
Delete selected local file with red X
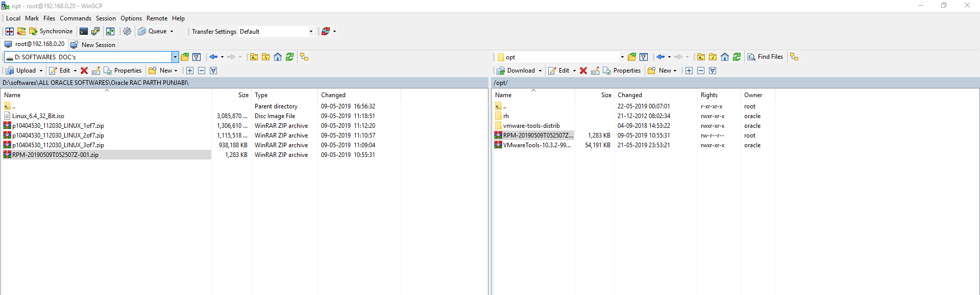click(x=84, y=71)
